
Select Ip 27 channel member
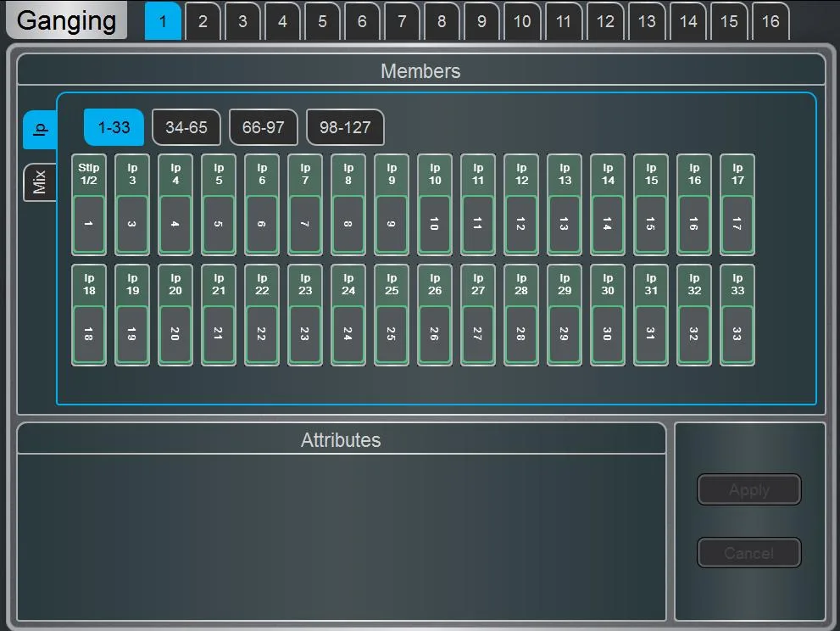pyautogui.click(x=478, y=315)
